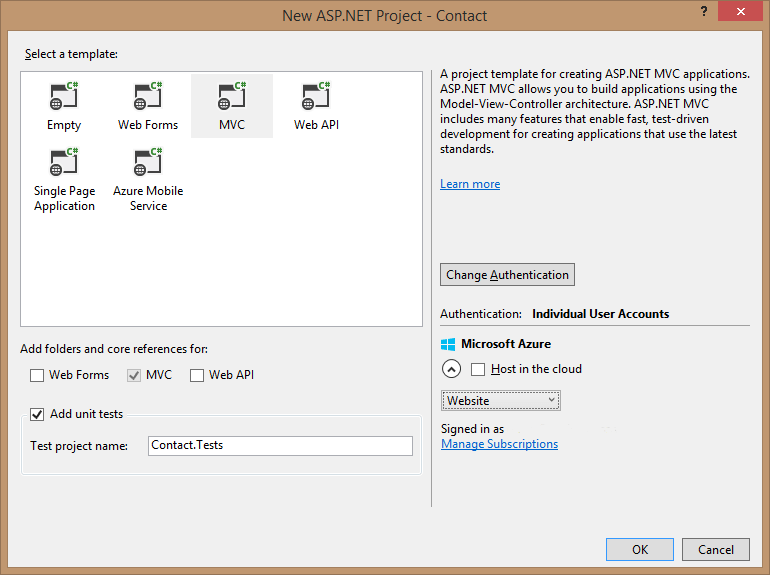The height and width of the screenshot is (575, 770).
Task: Click the 'Microsoft Azure' heading text
Action: click(506, 344)
